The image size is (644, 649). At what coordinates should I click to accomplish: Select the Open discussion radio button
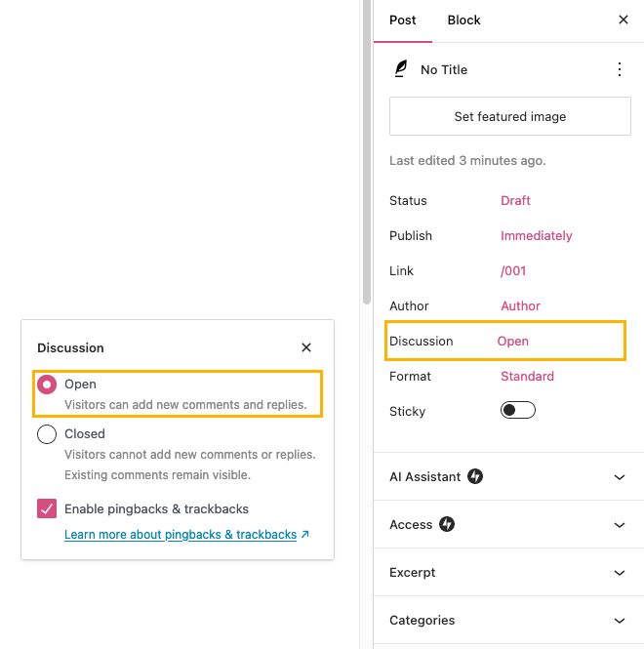[47, 385]
